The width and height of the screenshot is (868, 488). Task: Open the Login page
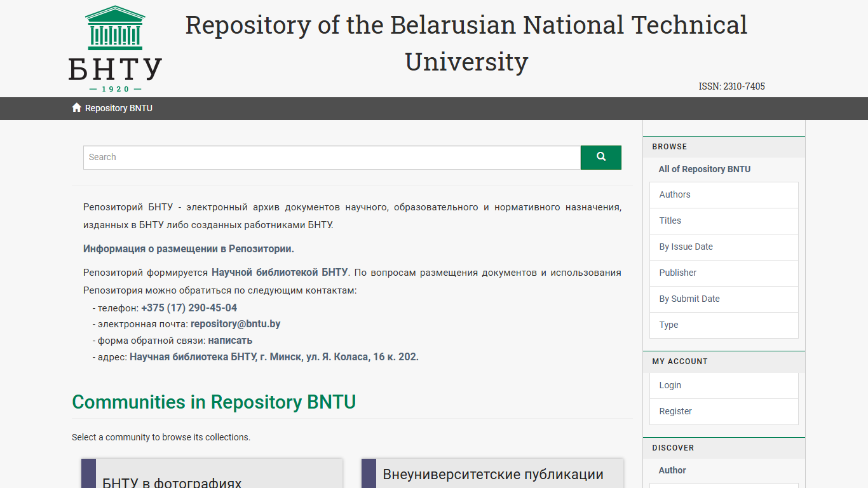724,386
